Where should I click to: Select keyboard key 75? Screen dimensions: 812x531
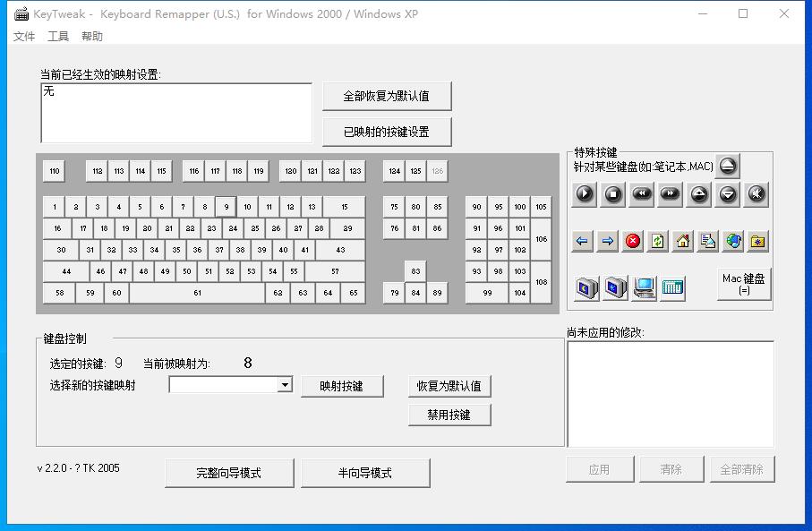coord(395,207)
